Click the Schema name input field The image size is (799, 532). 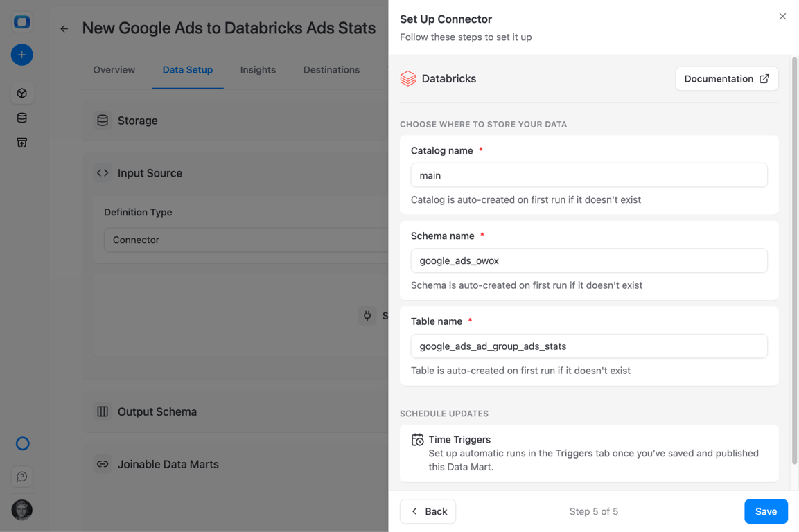tap(589, 260)
